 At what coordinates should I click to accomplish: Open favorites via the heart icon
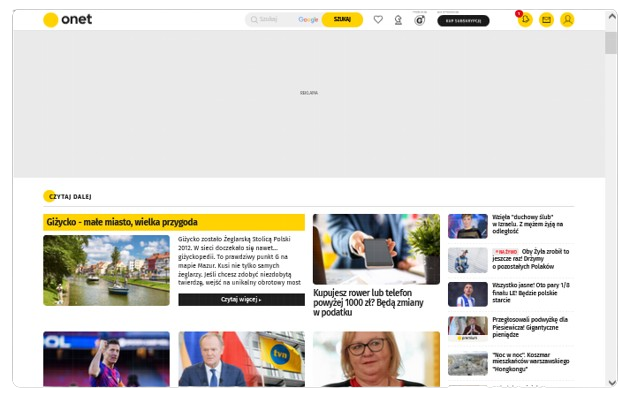[378, 19]
